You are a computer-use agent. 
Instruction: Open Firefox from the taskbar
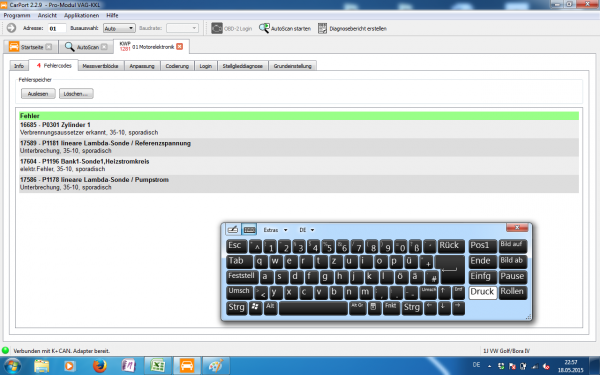click(x=99, y=365)
